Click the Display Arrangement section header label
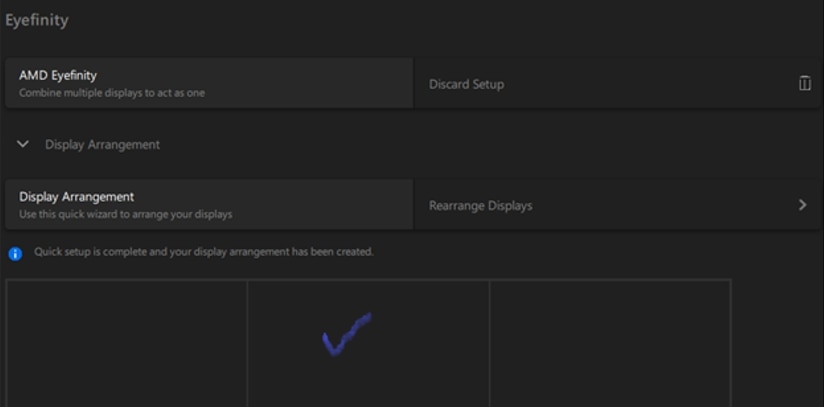 tap(102, 145)
